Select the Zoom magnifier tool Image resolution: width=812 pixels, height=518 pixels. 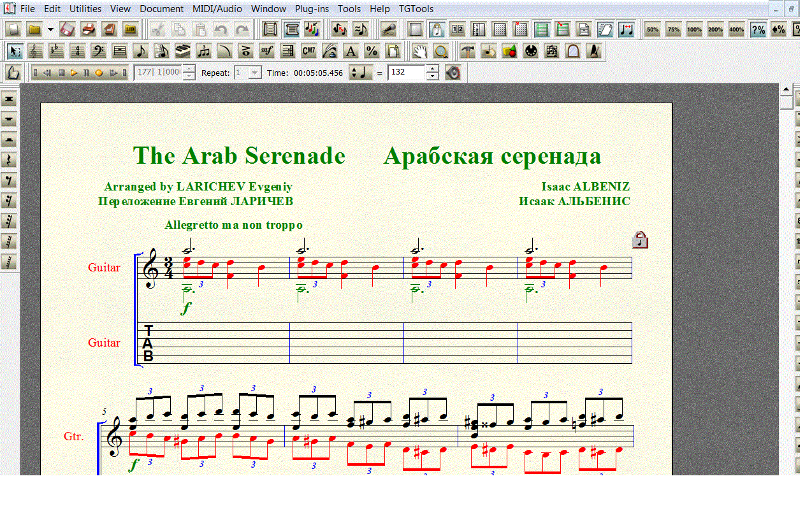click(x=440, y=51)
